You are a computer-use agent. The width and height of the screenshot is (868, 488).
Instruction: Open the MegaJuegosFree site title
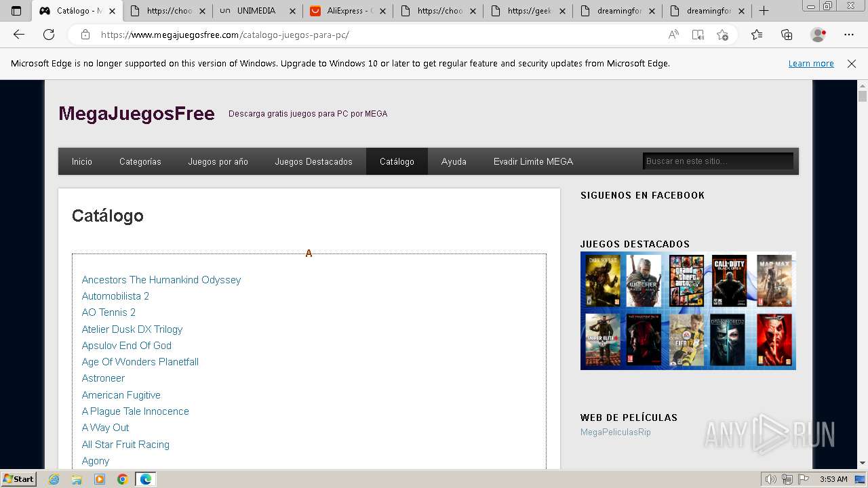pos(136,113)
